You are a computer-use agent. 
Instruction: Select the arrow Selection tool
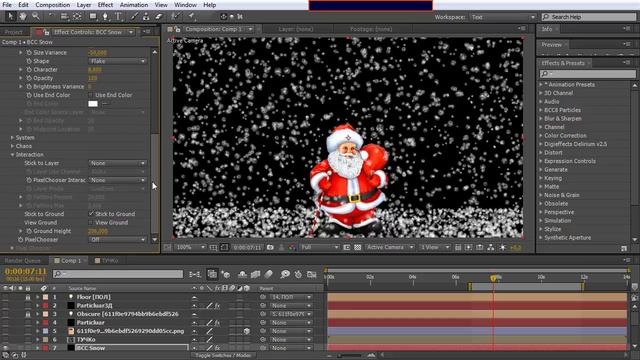11,16
